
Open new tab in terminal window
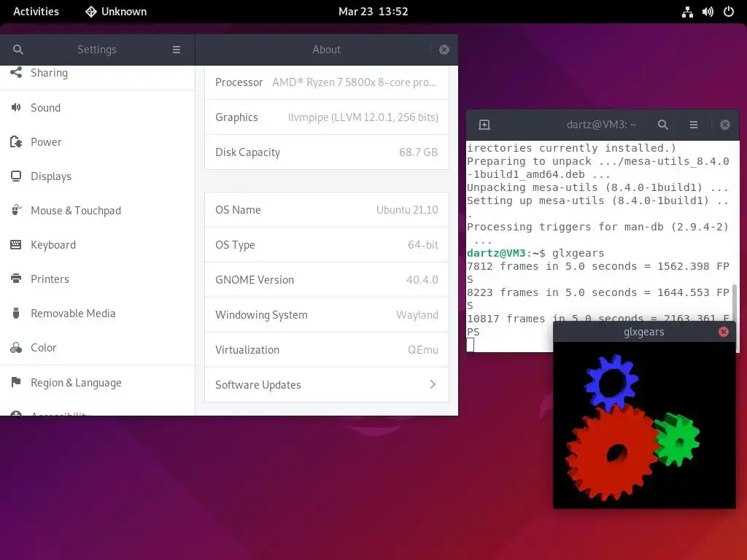coord(484,125)
